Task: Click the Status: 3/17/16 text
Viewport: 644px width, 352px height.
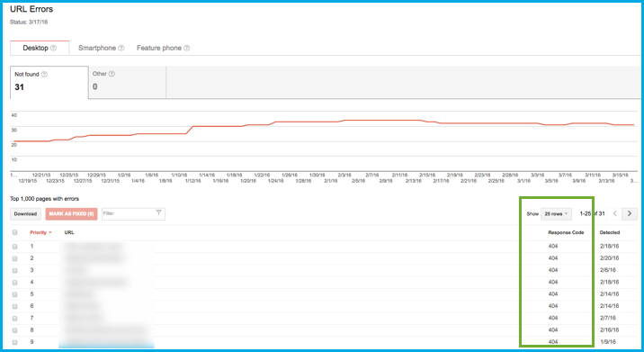Action: [x=29, y=23]
